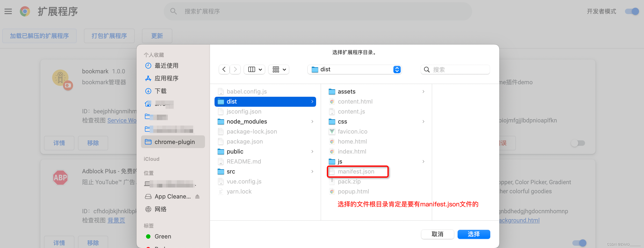Select the Green tag dot

148,236
